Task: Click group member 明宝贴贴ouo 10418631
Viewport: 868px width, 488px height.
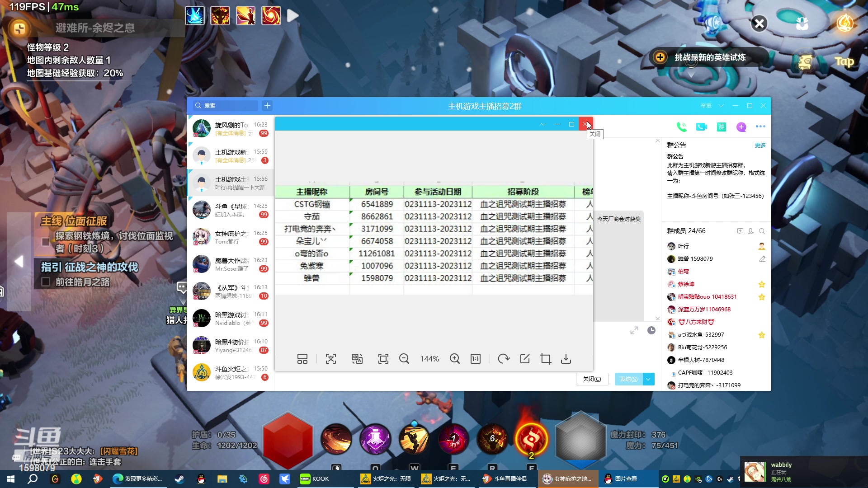Action: click(x=707, y=297)
